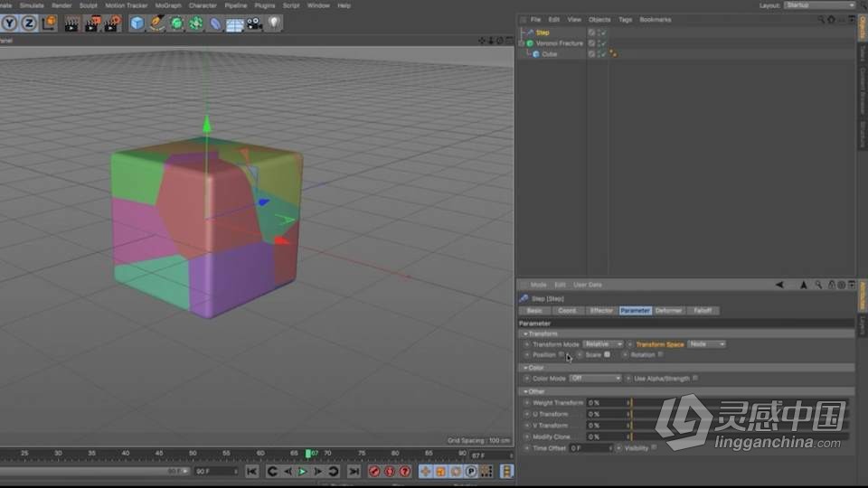Switch to the Falloff tab
Image resolution: width=868 pixels, height=488 pixels.
[703, 311]
